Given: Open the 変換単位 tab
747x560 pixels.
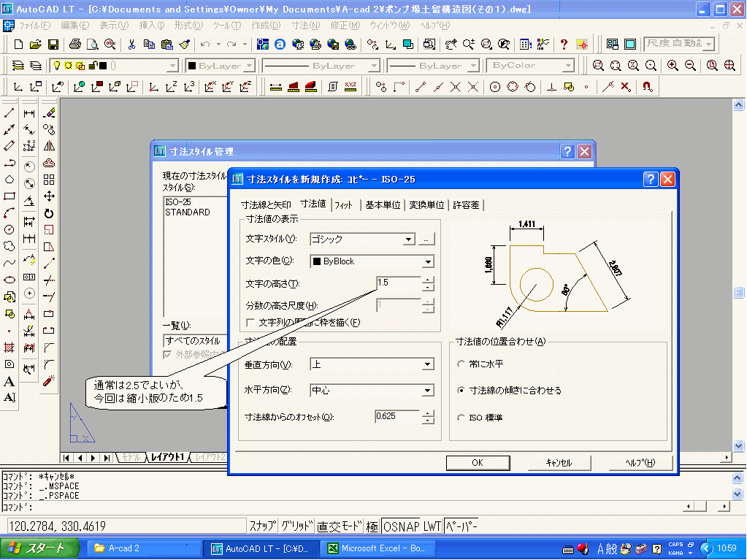Looking at the screenshot, I should pyautogui.click(x=426, y=205).
